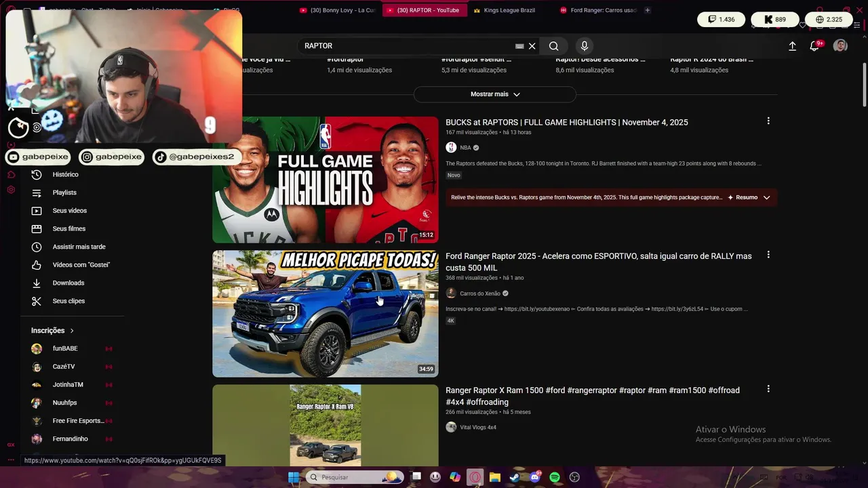The height and width of the screenshot is (488, 868).
Task: Click the Carros do Xenão channel avatar
Action: coord(451,293)
